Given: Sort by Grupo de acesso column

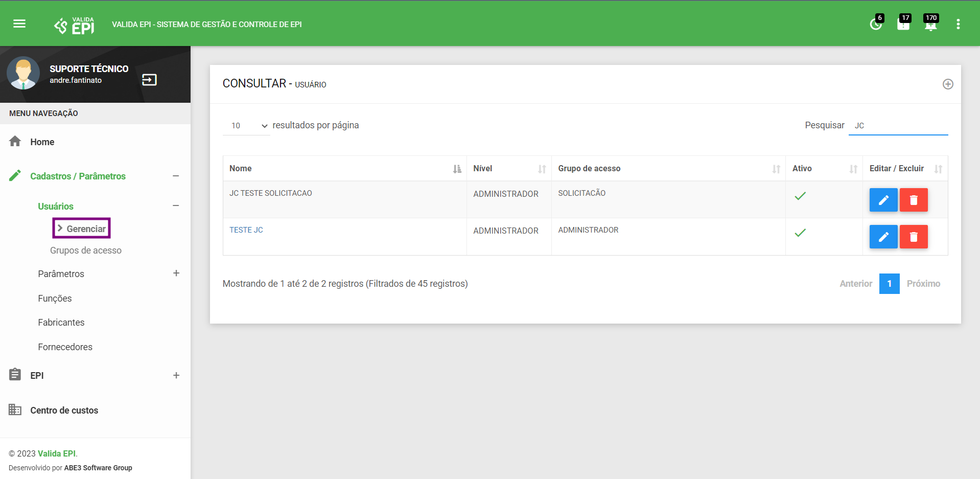Looking at the screenshot, I should 668,169.
